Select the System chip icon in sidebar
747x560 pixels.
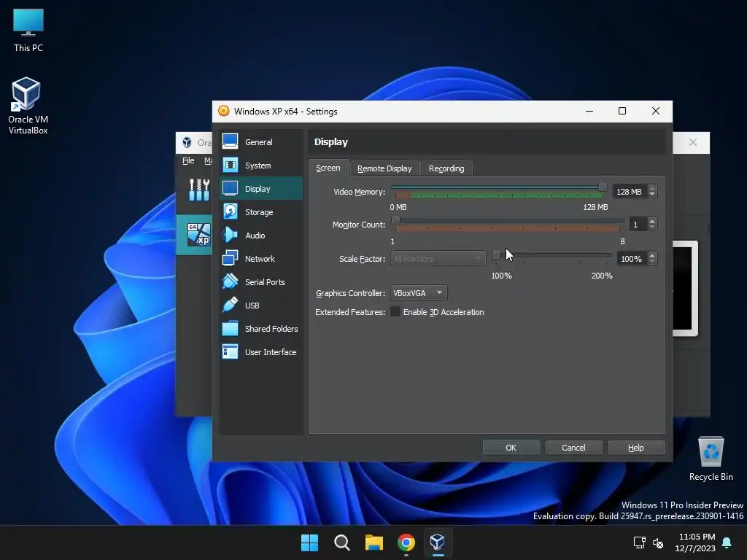tap(230, 165)
